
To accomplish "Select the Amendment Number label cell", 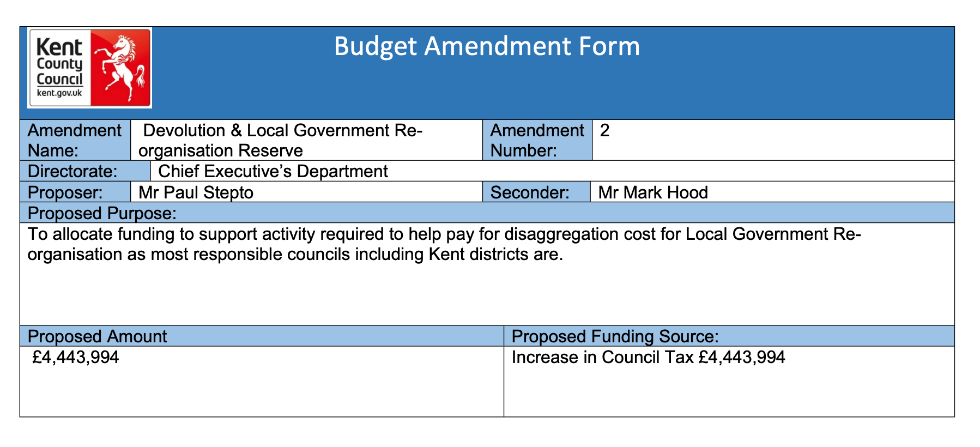I will (x=537, y=140).
